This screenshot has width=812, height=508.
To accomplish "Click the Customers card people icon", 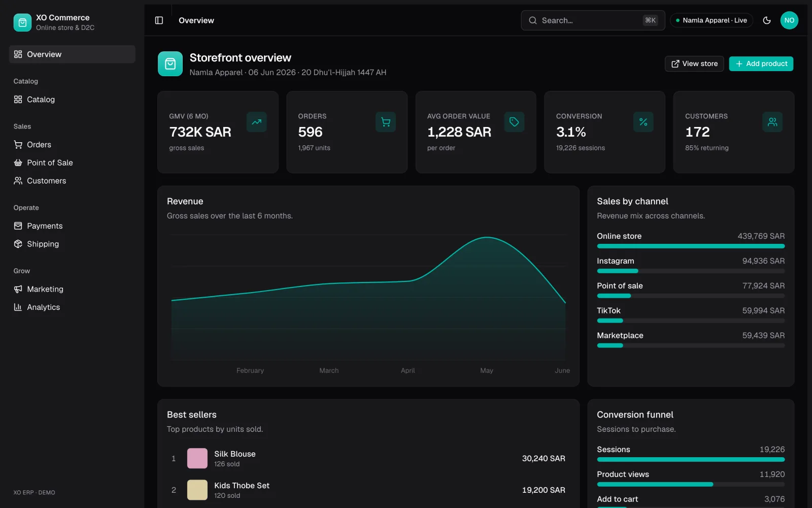I will (x=772, y=122).
